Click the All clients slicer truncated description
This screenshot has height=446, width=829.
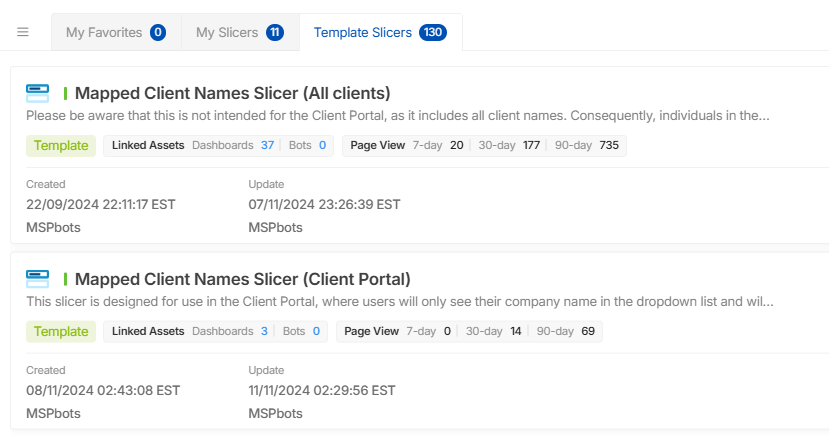point(398,116)
